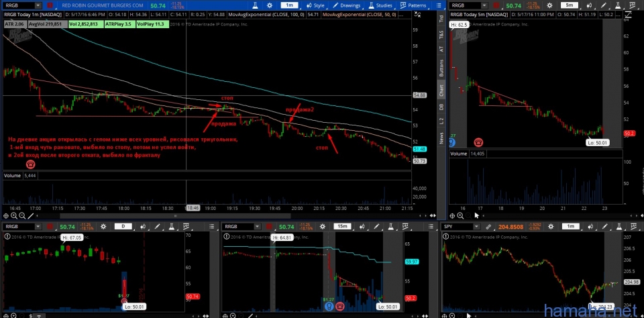Viewport: 644px width, 318px height.
Task: Click the link chain icon in SPY chart
Action: click(488, 226)
